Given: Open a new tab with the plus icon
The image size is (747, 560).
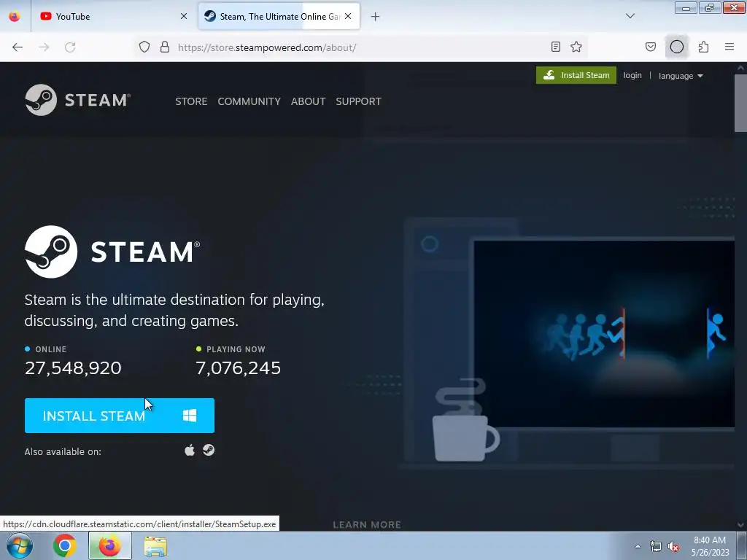Looking at the screenshot, I should click(x=376, y=17).
